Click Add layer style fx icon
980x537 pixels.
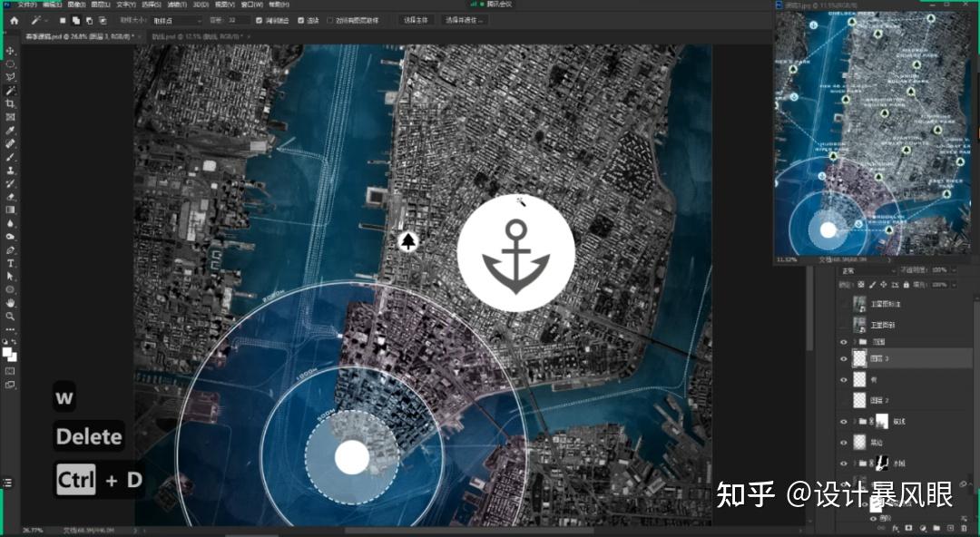896,529
